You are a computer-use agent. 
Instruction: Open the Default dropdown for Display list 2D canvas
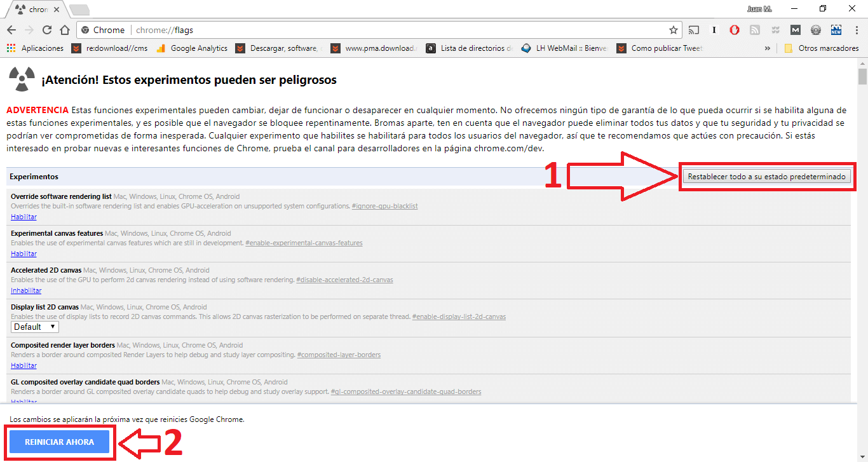point(35,327)
